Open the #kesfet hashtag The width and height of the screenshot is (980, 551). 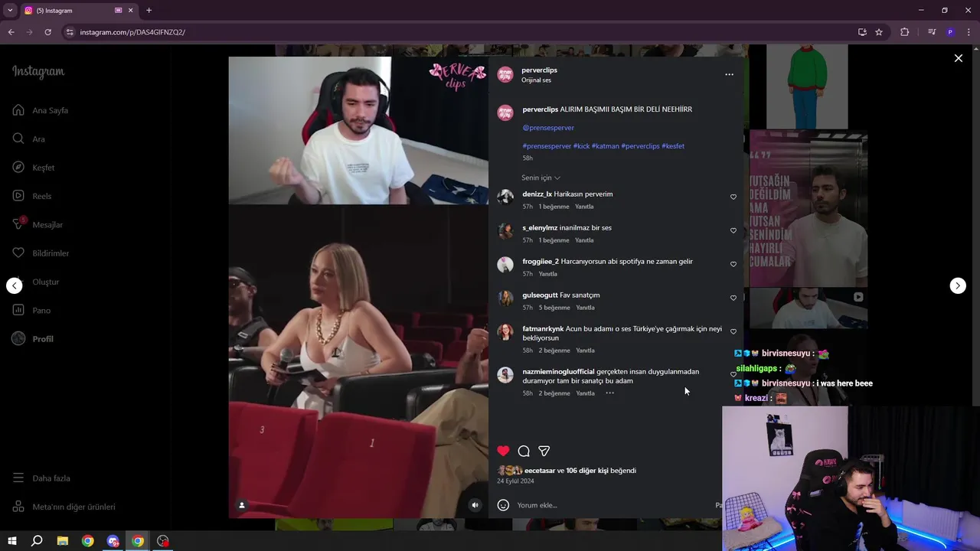click(673, 146)
